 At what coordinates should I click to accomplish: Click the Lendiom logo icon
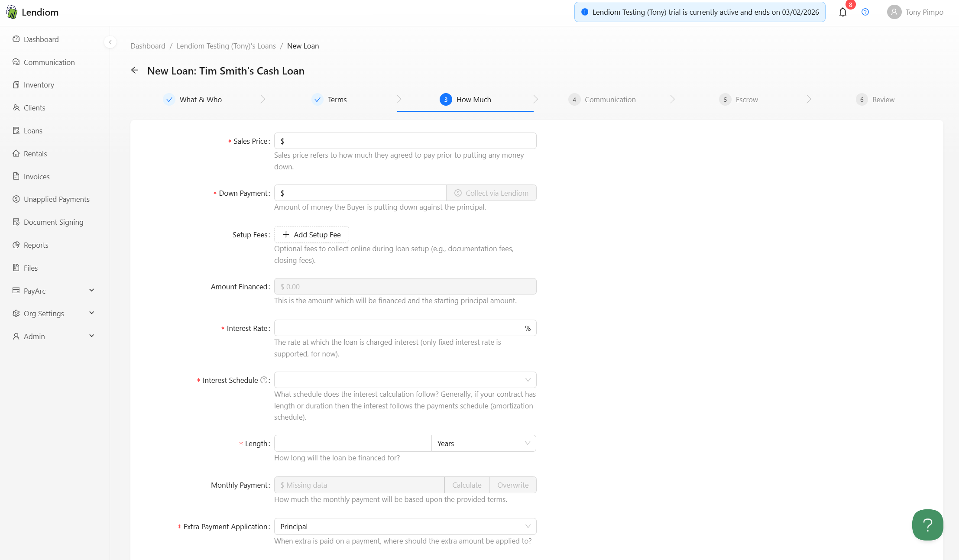[x=12, y=12]
